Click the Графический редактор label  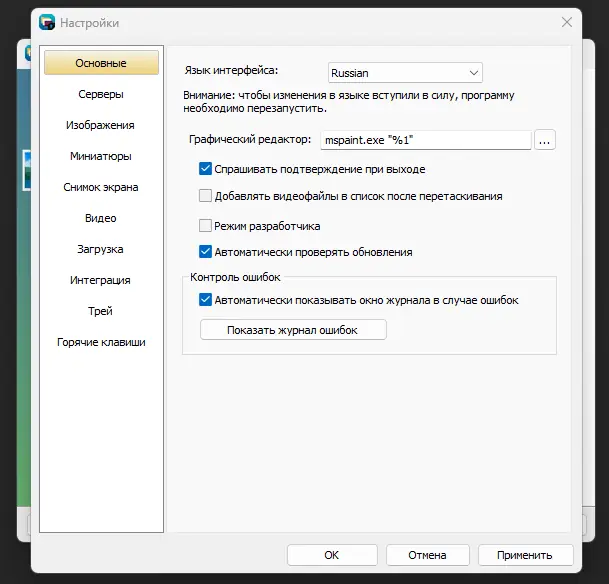click(x=250, y=139)
